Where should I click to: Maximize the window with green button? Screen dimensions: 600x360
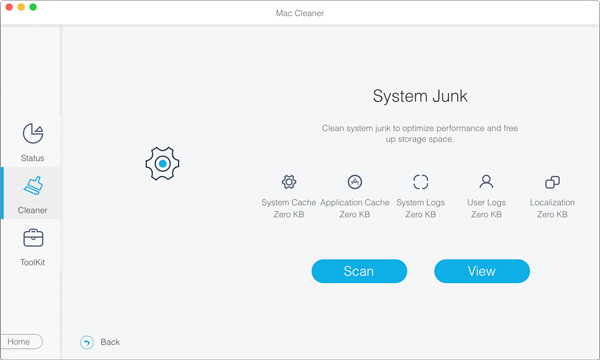click(33, 7)
